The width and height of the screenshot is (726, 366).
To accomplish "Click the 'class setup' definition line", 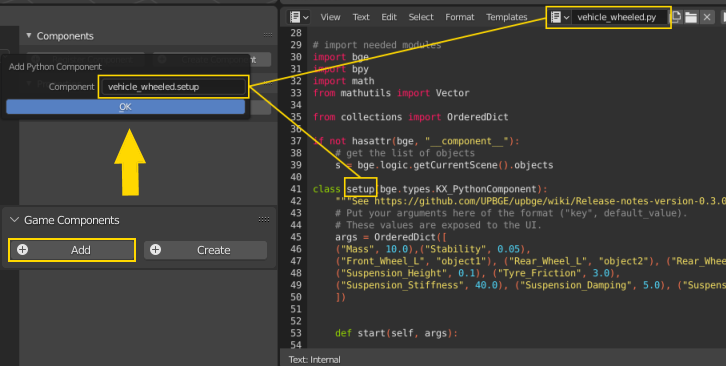I will 430,189.
